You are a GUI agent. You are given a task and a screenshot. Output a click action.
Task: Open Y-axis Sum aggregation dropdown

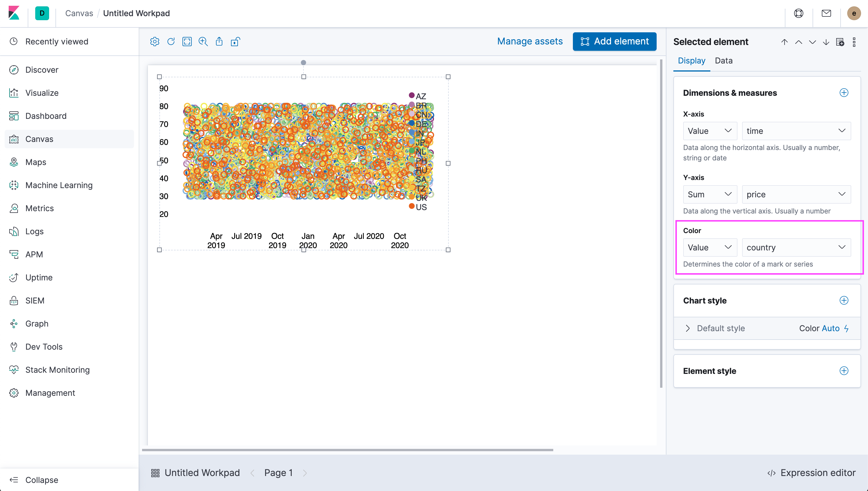710,194
